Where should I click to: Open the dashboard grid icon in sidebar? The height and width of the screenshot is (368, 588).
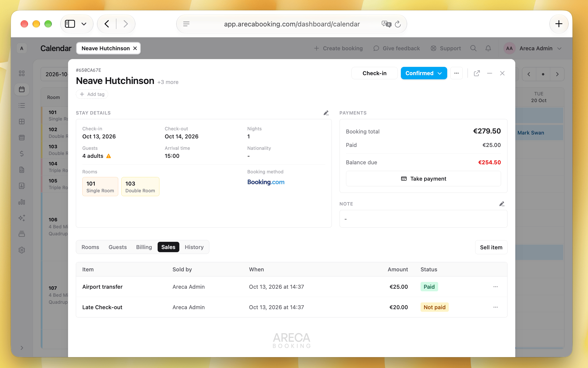[x=22, y=73]
